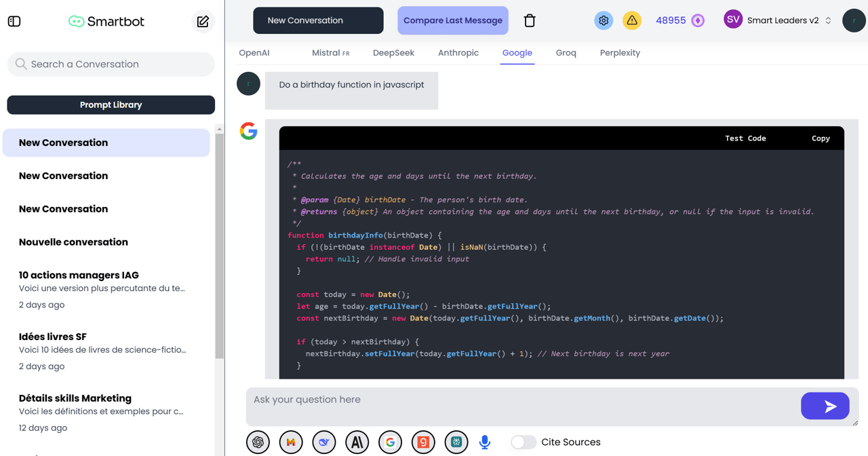The height and width of the screenshot is (456, 868).
Task: Select the Mistral model icon
Action: [291, 442]
